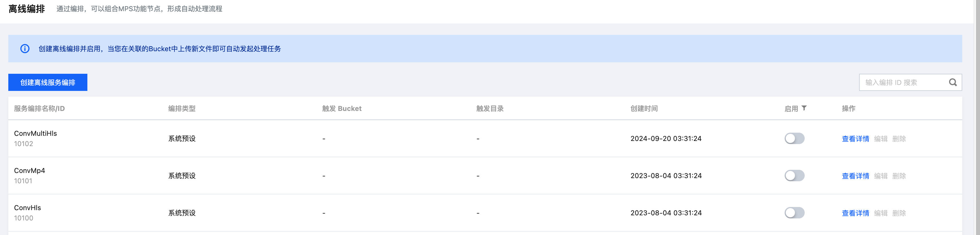980x235 pixels.
Task: Turn on the ConvHls enable switch
Action: point(794,213)
